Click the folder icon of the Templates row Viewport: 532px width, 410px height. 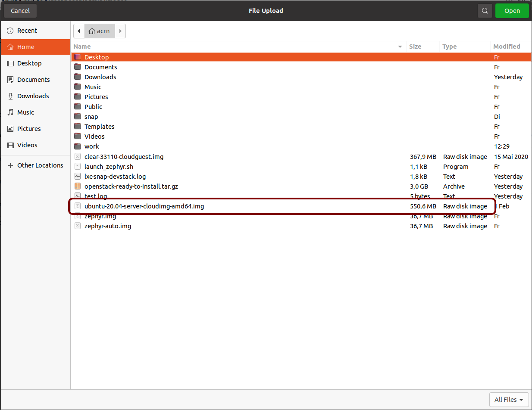tap(78, 126)
